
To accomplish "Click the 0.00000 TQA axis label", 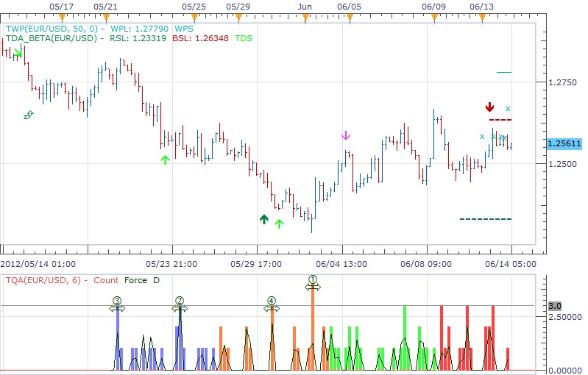I will click(x=565, y=371).
